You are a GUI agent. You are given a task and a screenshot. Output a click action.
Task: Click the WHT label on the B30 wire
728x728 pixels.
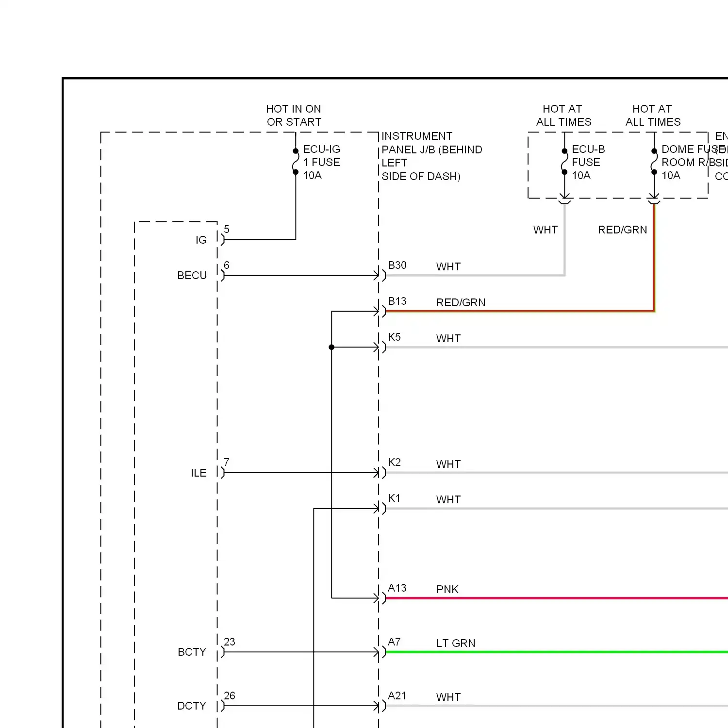[x=448, y=266]
